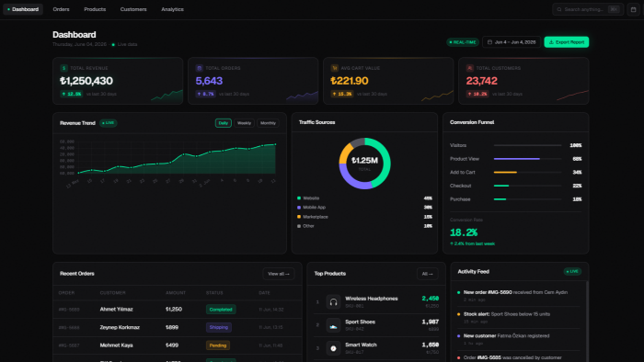Open the Stock alert activity entry
This screenshot has width=644, height=362.
point(518,317)
